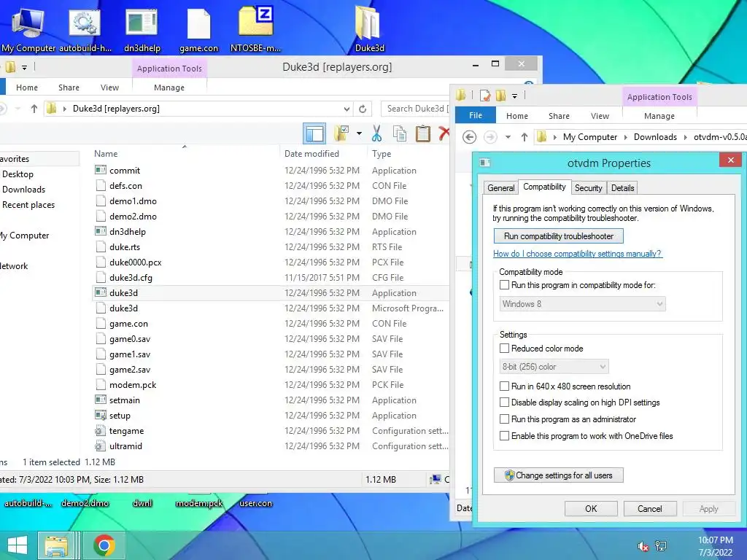Click the Properties quick-access icon in otvdm Explorer title bar

click(485, 96)
